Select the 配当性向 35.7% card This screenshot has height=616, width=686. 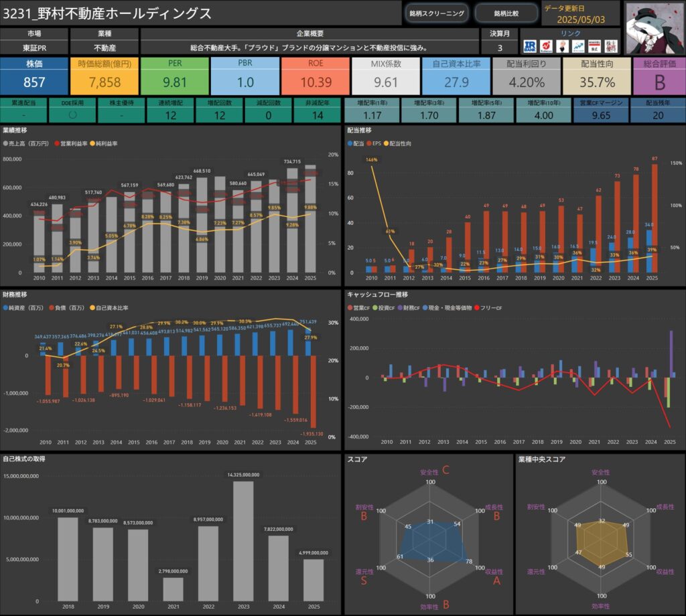(x=597, y=76)
